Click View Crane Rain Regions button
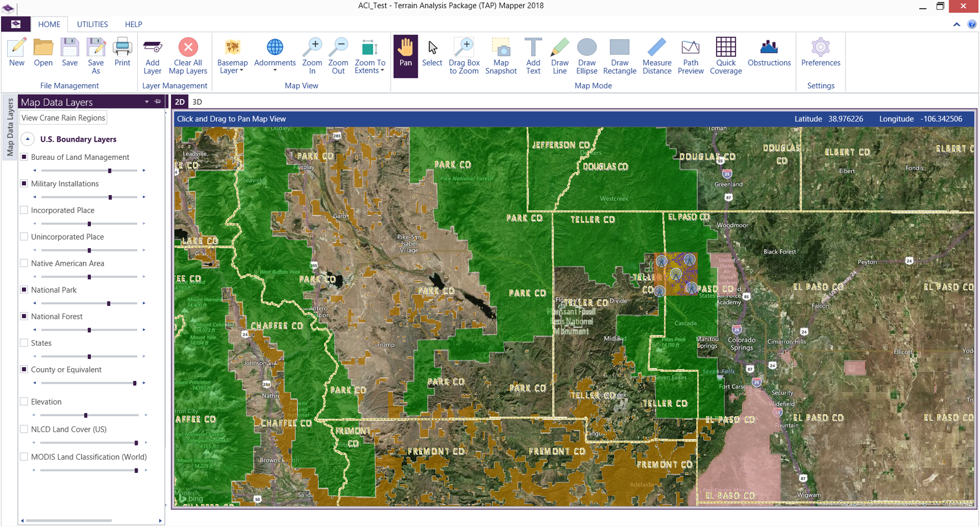Viewport: 980px width, 527px height. [63, 118]
